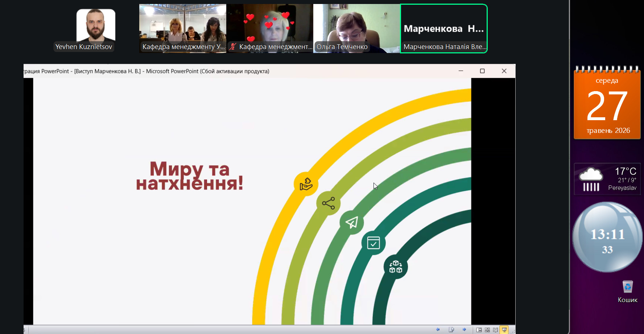
Task: Click the clock widget showing 13:11
Action: click(607, 237)
